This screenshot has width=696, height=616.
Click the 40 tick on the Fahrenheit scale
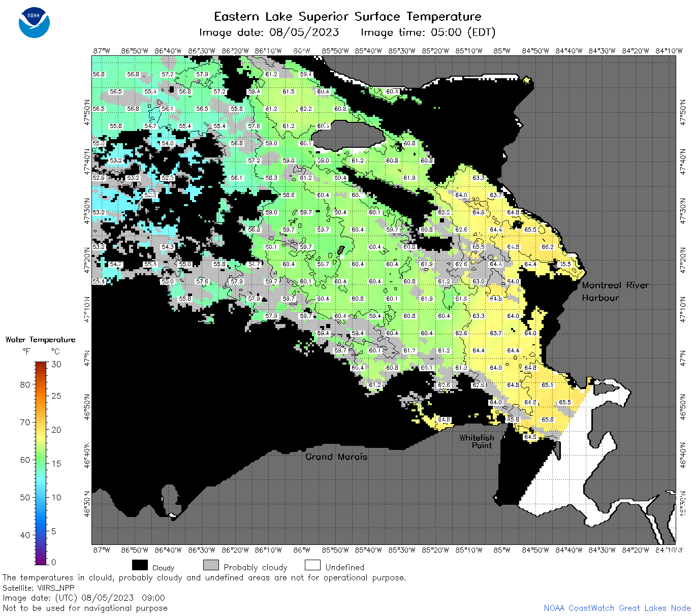tap(25, 535)
